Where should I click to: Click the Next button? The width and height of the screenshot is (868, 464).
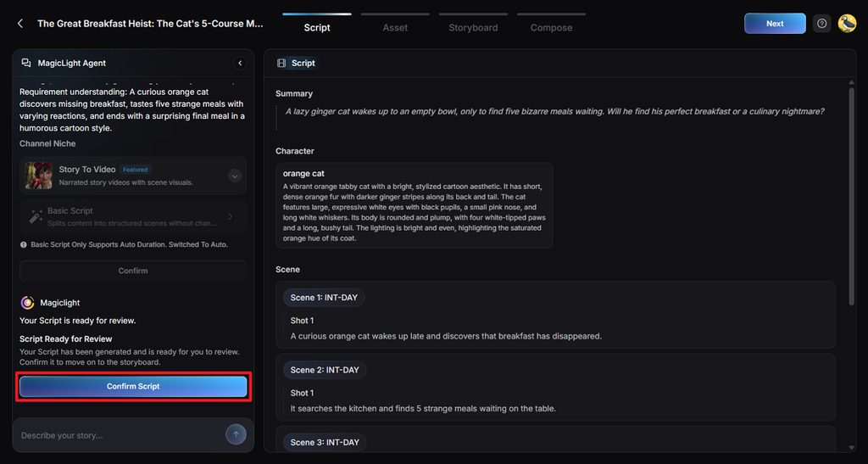775,23
